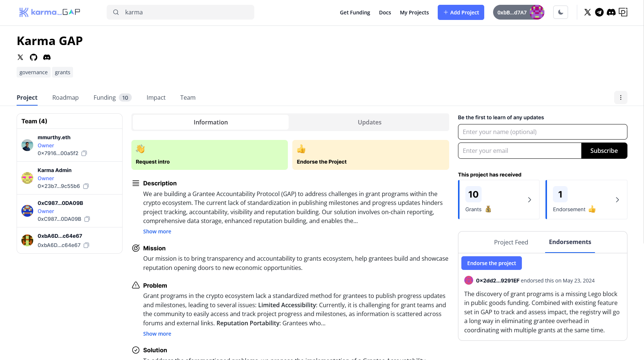Viewport: 644px width, 360px height.
Task: Switch to the Project tab
Action: click(x=27, y=97)
